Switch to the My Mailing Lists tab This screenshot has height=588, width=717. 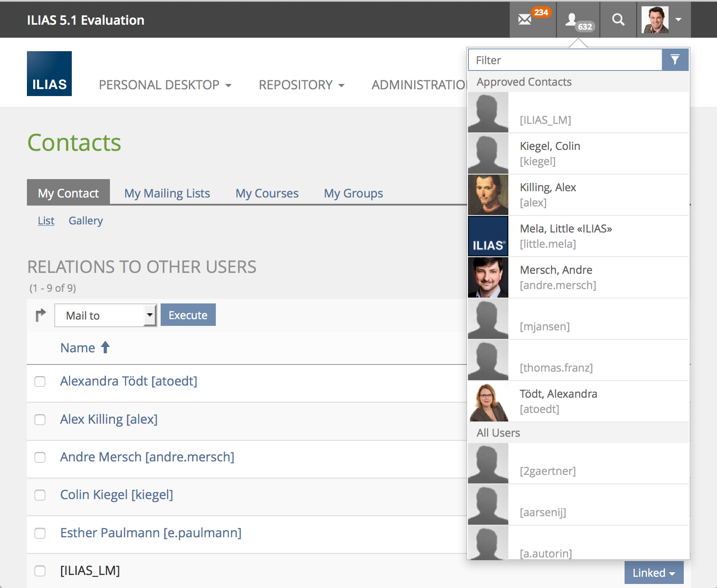pos(167,193)
